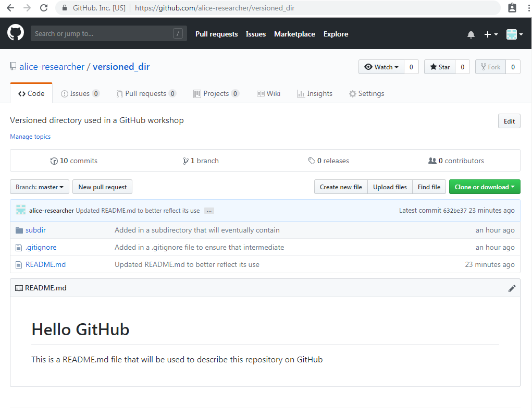Click Watch to change notification state
This screenshot has width=532, height=415.
(x=381, y=67)
